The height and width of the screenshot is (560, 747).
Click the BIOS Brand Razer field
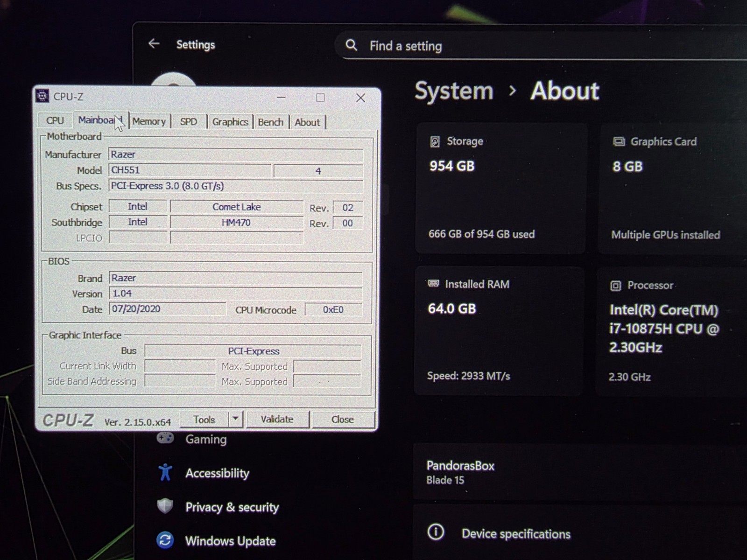coord(236,278)
